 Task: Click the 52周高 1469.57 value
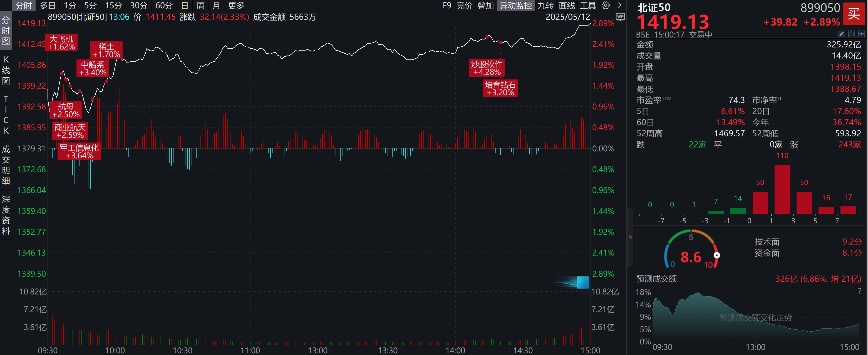point(729,134)
